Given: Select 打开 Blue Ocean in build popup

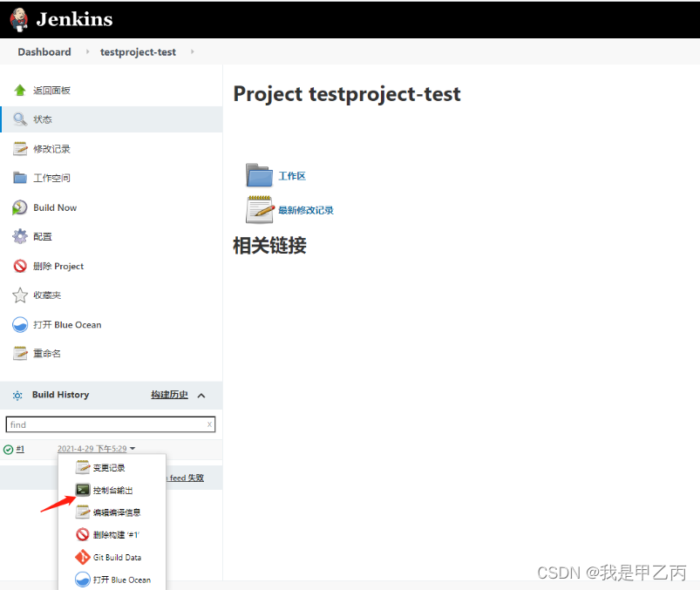Looking at the screenshot, I should coord(122,580).
